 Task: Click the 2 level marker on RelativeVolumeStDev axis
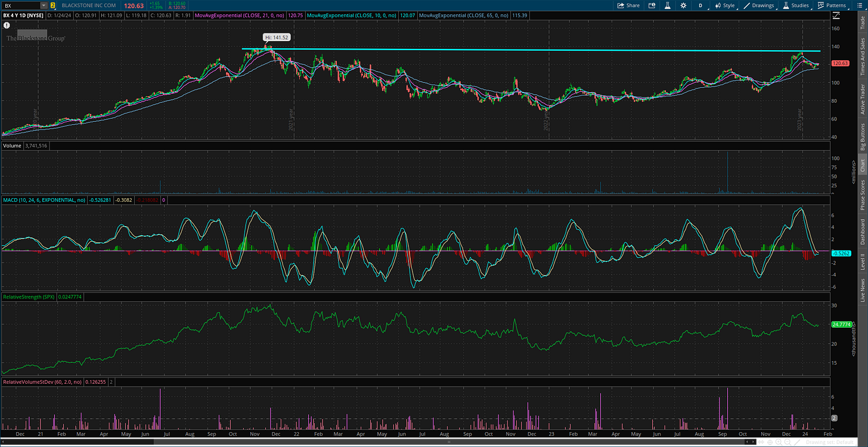click(836, 418)
